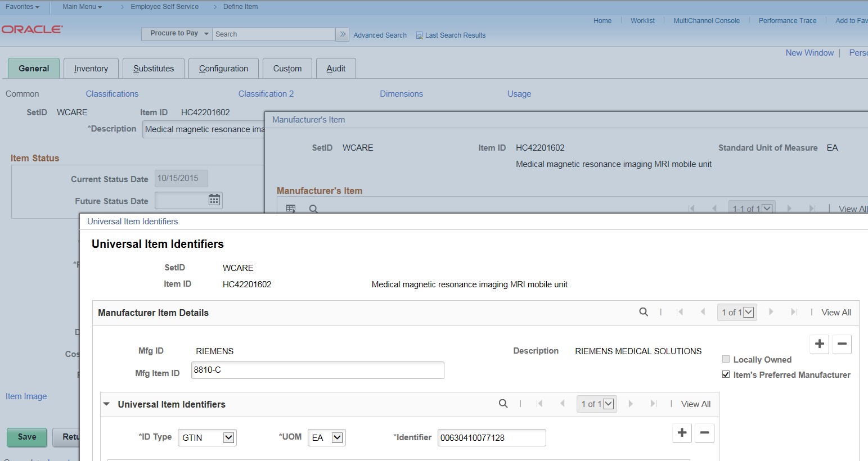Click the search go arrows button
This screenshot has height=461, width=868.
(x=343, y=34)
